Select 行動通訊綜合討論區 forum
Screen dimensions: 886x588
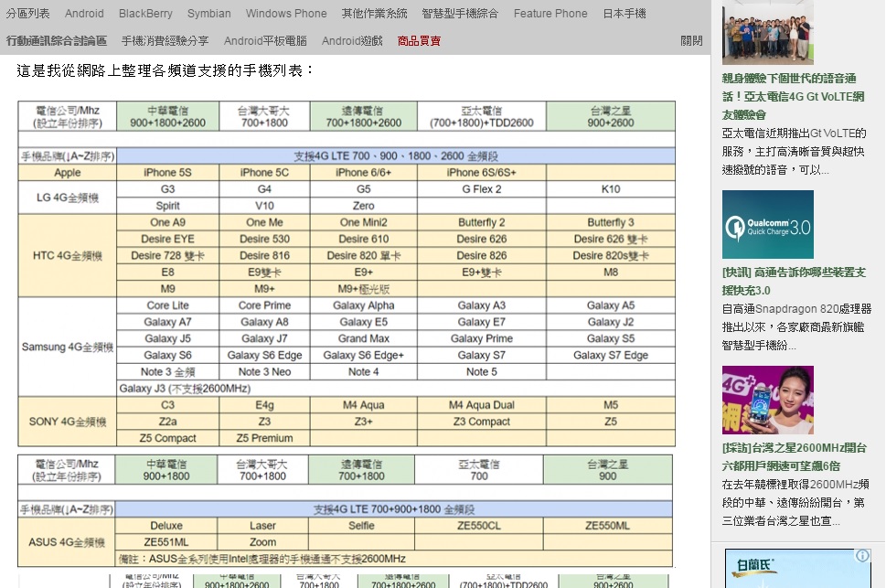pyautogui.click(x=57, y=41)
